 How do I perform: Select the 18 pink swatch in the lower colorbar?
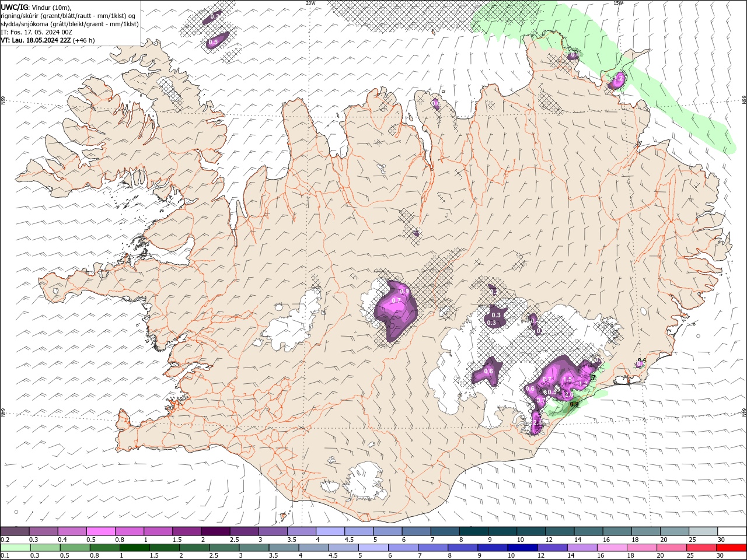click(641, 548)
